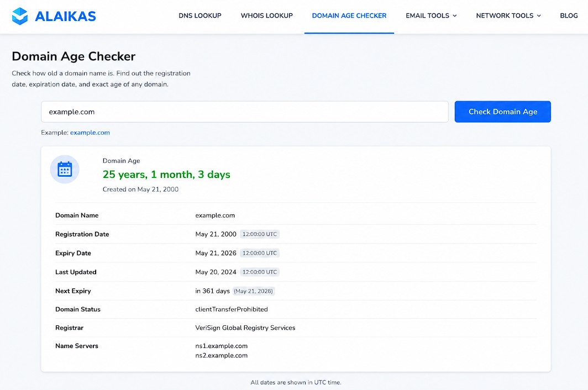Click the All dates are shown in UTC note
The height and width of the screenshot is (390, 588).
[x=296, y=382]
